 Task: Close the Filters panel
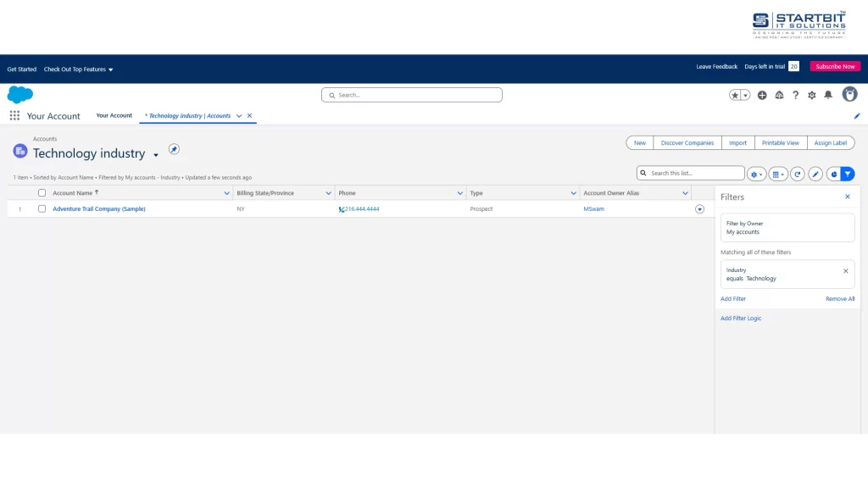pyautogui.click(x=847, y=197)
